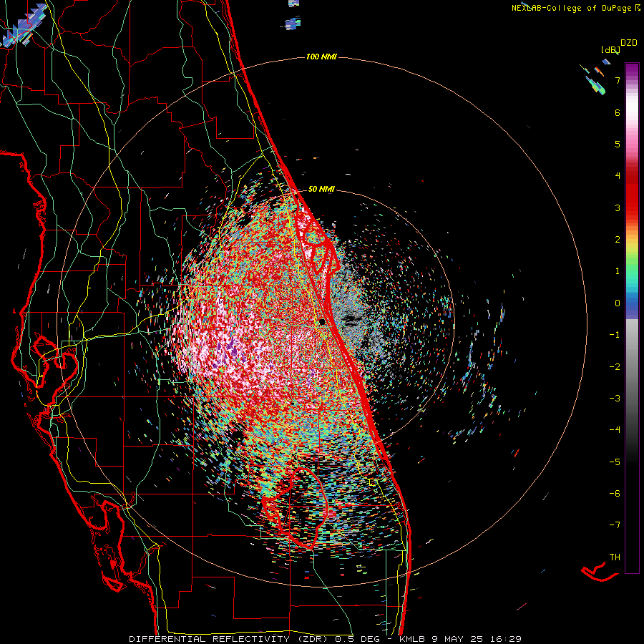Image resolution: width=644 pixels, height=644 pixels.
Task: Click the DZD legend title
Action: (x=629, y=43)
